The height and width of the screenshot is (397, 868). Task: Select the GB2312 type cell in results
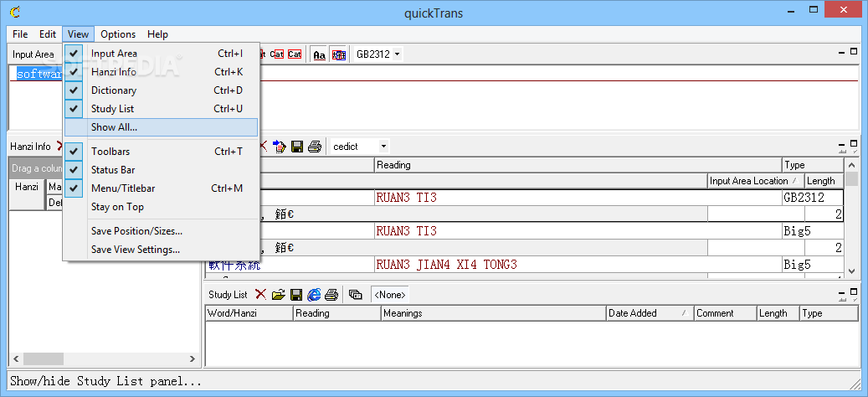click(x=813, y=197)
